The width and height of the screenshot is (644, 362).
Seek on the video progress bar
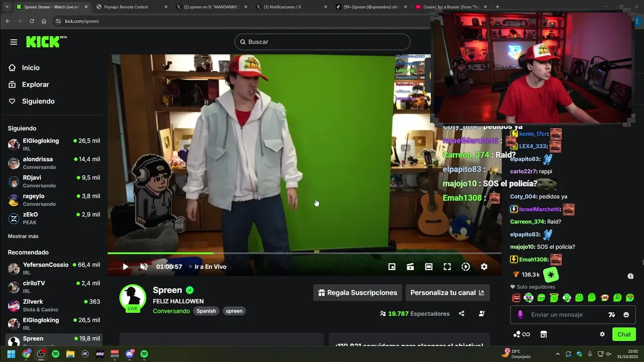[304, 253]
